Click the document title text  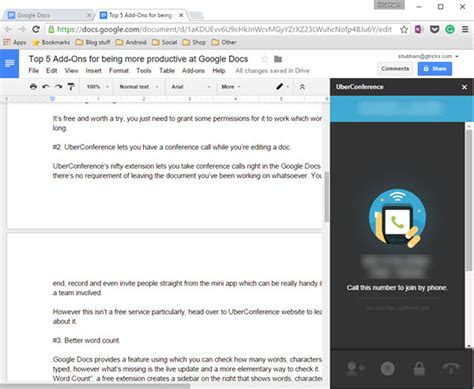click(138, 59)
